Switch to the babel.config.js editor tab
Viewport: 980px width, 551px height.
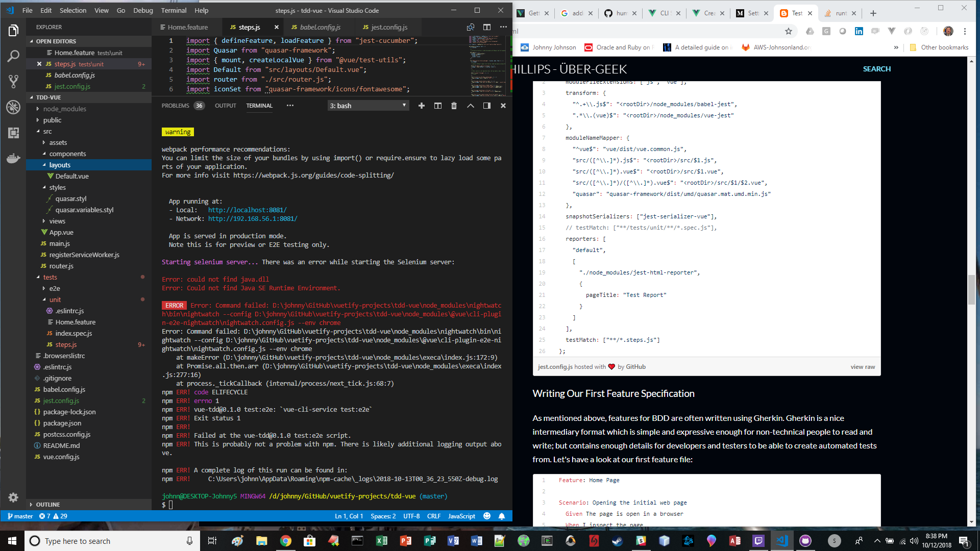coord(320,27)
